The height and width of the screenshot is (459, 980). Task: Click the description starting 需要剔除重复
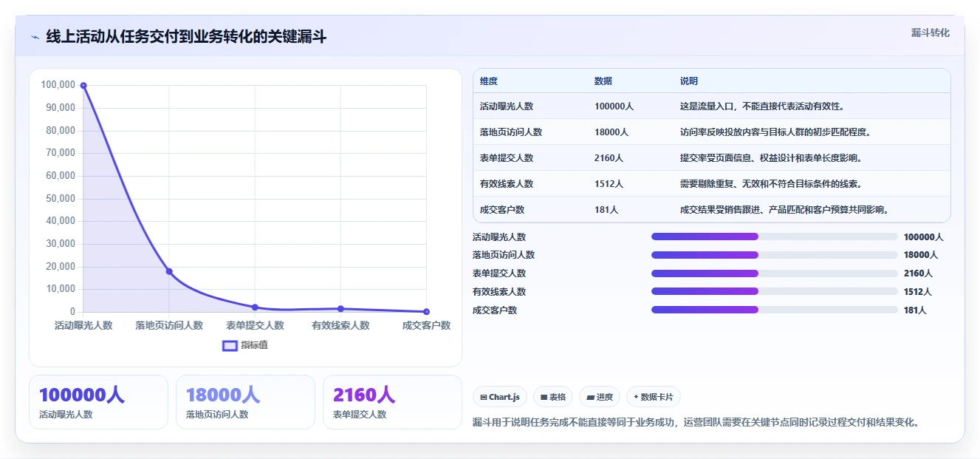pyautogui.click(x=772, y=184)
